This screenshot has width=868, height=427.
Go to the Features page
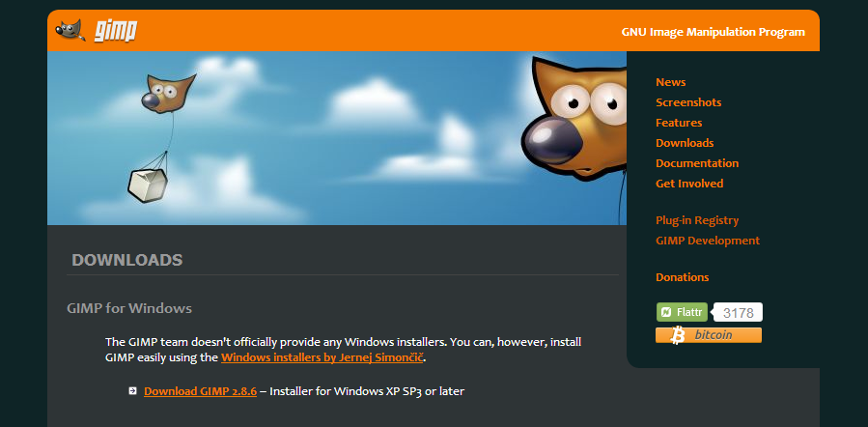click(x=679, y=123)
